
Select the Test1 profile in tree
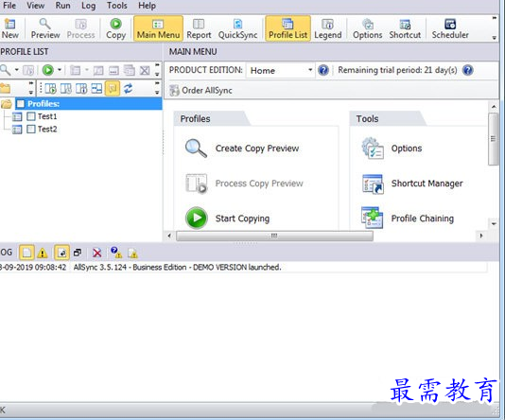(47, 116)
